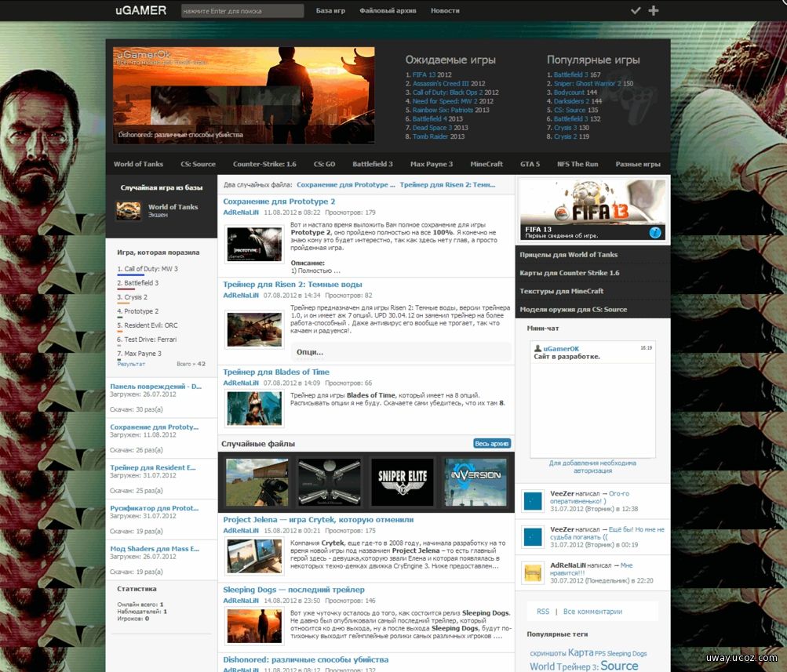Click the uGAMER site logo
Screen dimensions: 787x672
click(140, 10)
